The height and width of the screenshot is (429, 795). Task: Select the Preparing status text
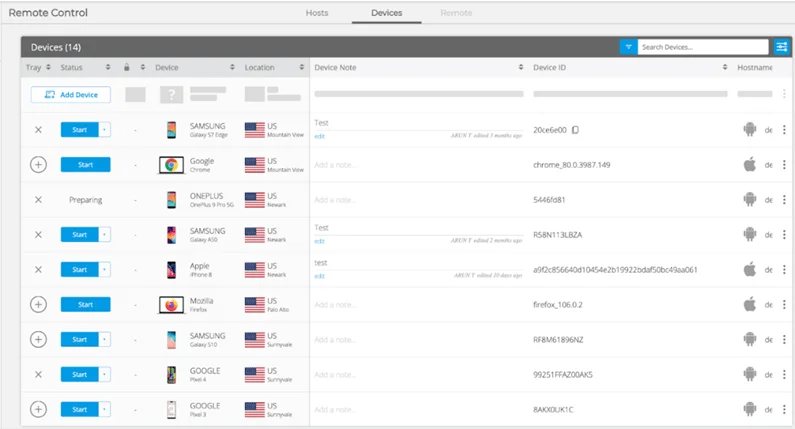pyautogui.click(x=85, y=200)
